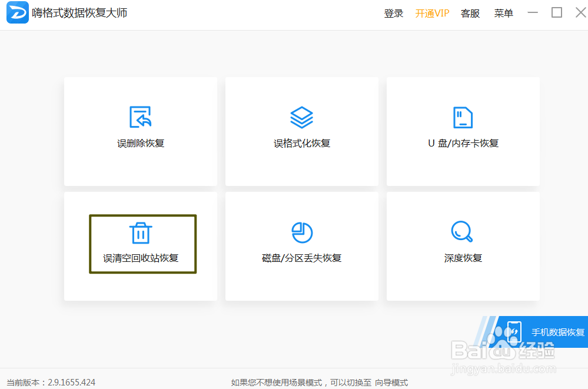Click the 登录 login button
The image size is (588, 389).
tap(393, 14)
